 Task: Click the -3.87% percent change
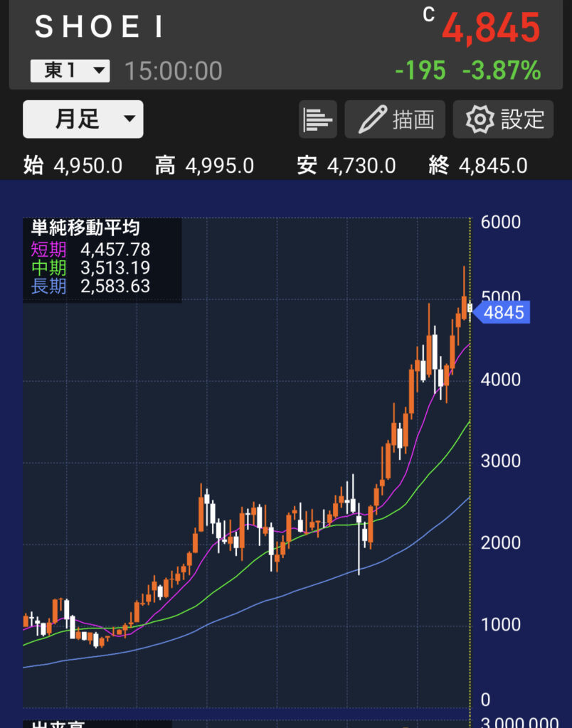pos(502,70)
